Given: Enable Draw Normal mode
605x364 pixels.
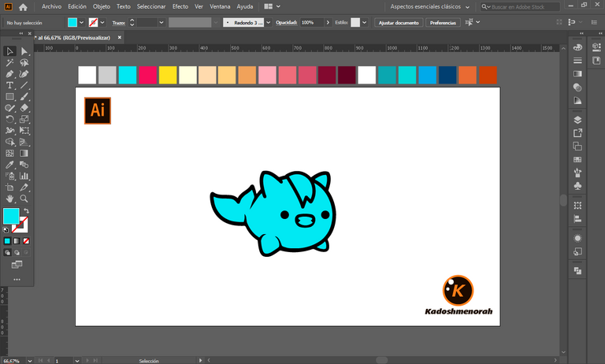Looking at the screenshot, I should 7,252.
